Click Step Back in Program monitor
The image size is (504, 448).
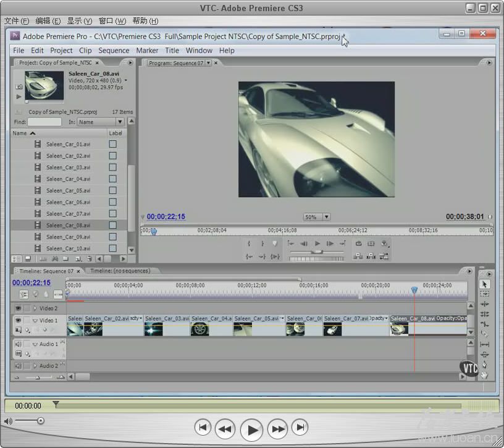[x=304, y=243]
